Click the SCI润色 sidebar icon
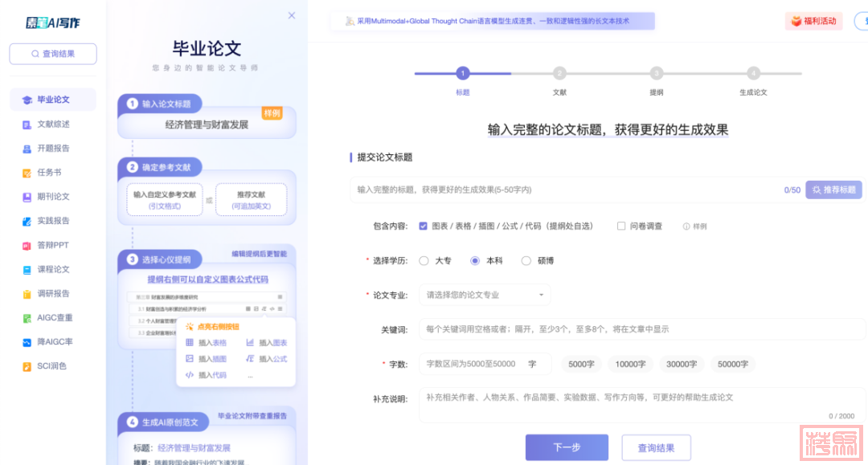This screenshot has width=868, height=465. (x=27, y=366)
